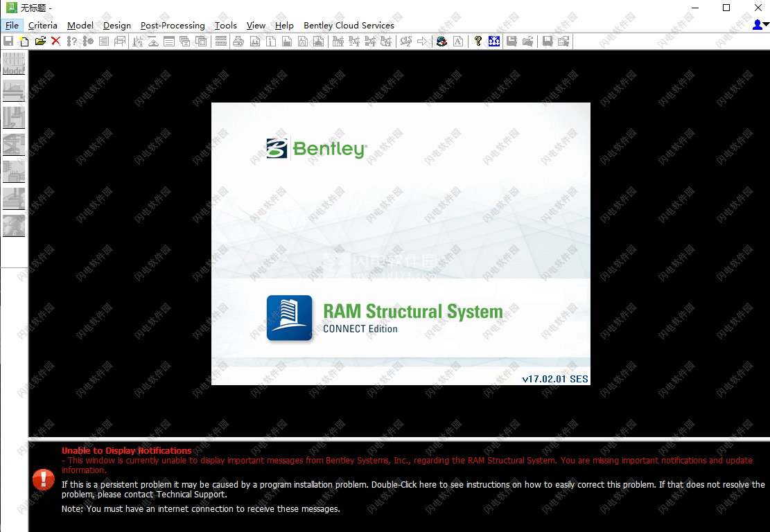Open the Help menu
This screenshot has height=532, width=770.
(x=284, y=26)
